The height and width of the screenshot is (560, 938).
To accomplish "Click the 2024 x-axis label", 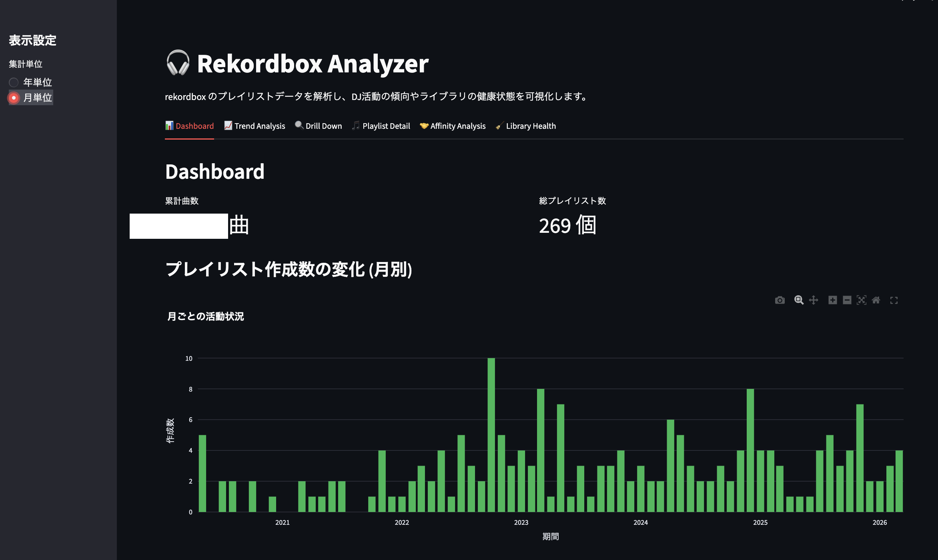I will tap(640, 522).
